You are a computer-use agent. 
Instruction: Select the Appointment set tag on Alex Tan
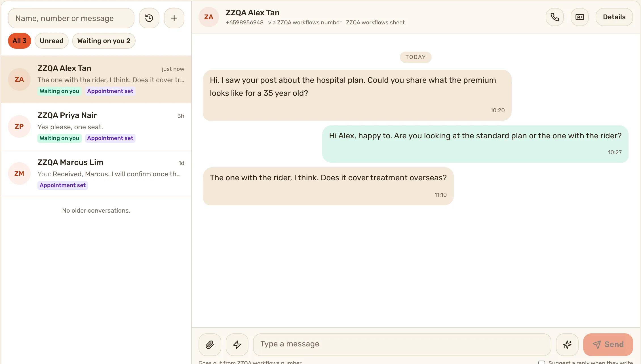(110, 91)
